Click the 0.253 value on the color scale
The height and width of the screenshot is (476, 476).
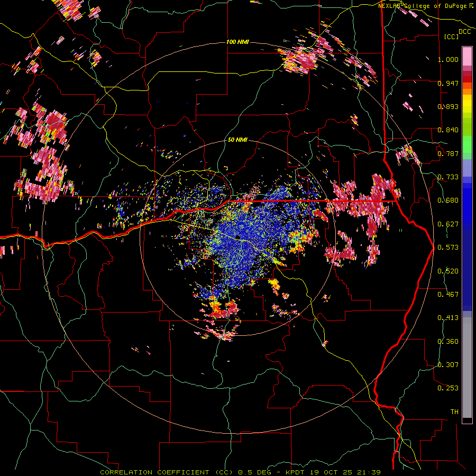point(448,388)
